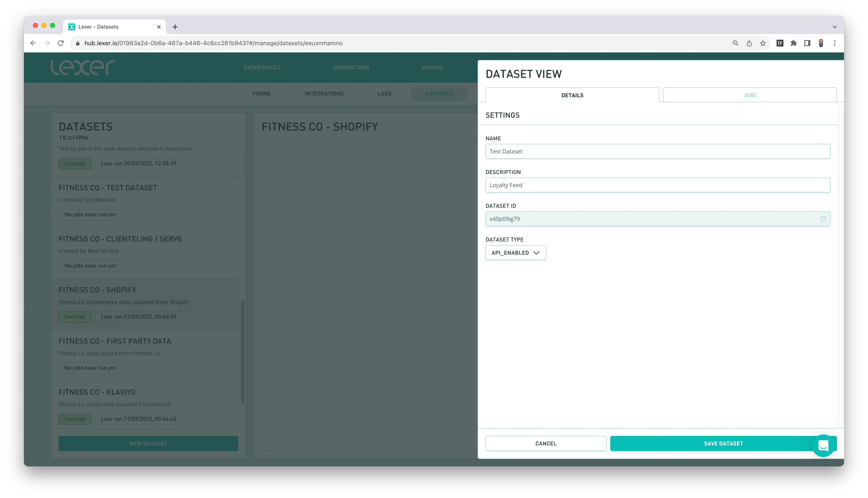Cancel the dataset view
Image resolution: width=868 pixels, height=498 pixels.
(x=545, y=443)
